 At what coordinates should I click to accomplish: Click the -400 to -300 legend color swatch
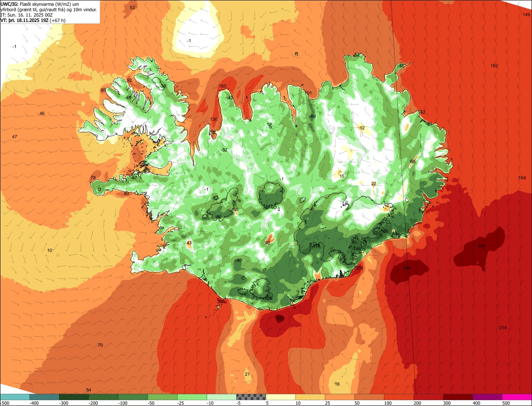tap(44, 397)
